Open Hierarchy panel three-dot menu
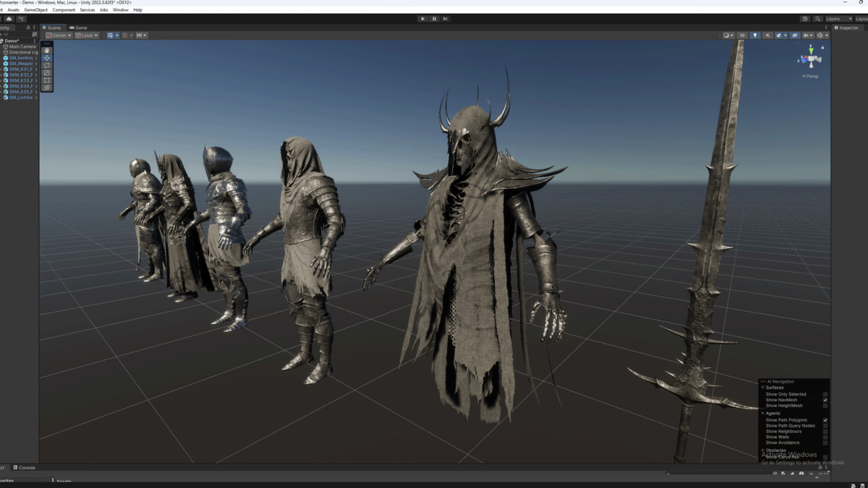This screenshot has width=868, height=488. pos(34,27)
